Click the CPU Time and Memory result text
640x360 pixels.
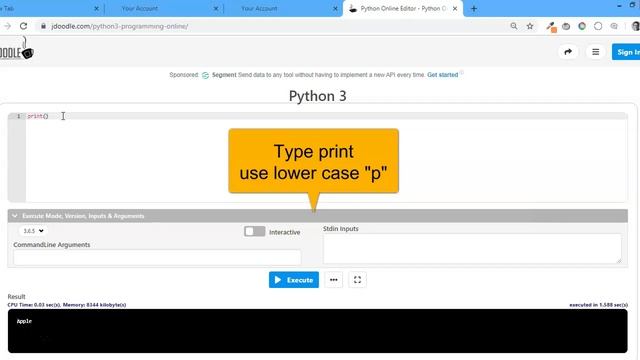[67, 305]
